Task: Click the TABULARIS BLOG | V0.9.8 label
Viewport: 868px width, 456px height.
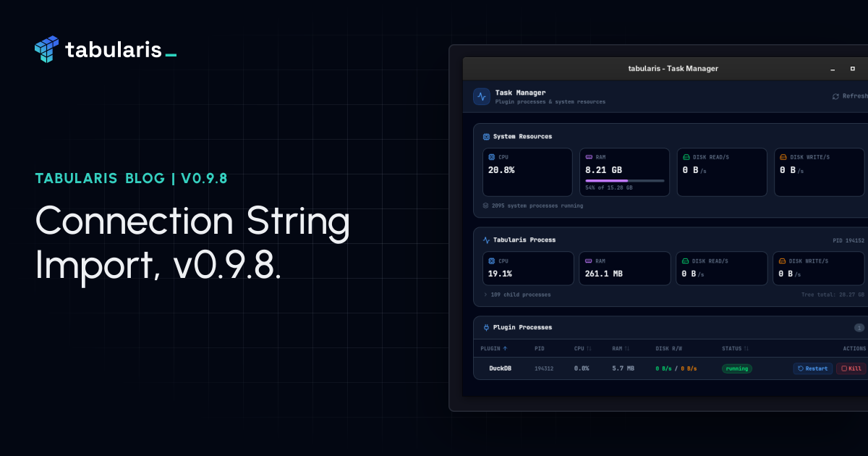Action: pyautogui.click(x=131, y=178)
